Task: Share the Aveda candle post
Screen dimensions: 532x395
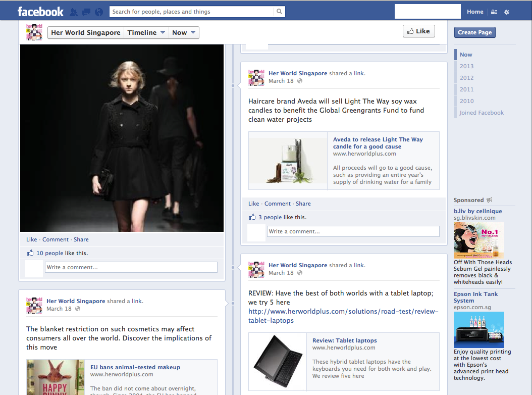Action: click(303, 204)
